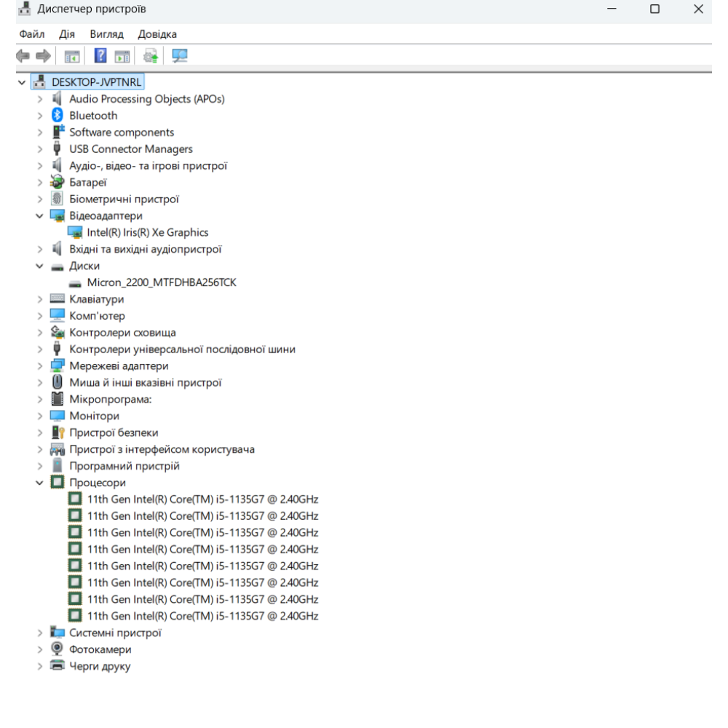Toggle the console tree pane toolbar icon

pos(72,56)
